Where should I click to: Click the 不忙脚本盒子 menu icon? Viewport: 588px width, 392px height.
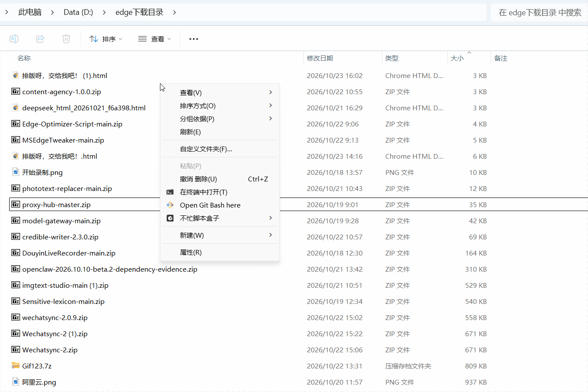coord(170,218)
